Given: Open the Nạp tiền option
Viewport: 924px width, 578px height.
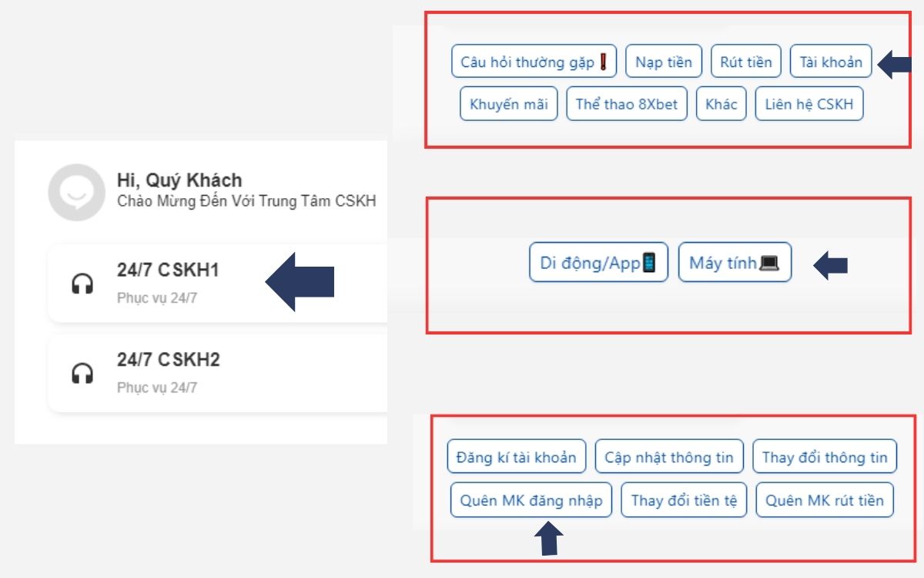Looking at the screenshot, I should [664, 61].
